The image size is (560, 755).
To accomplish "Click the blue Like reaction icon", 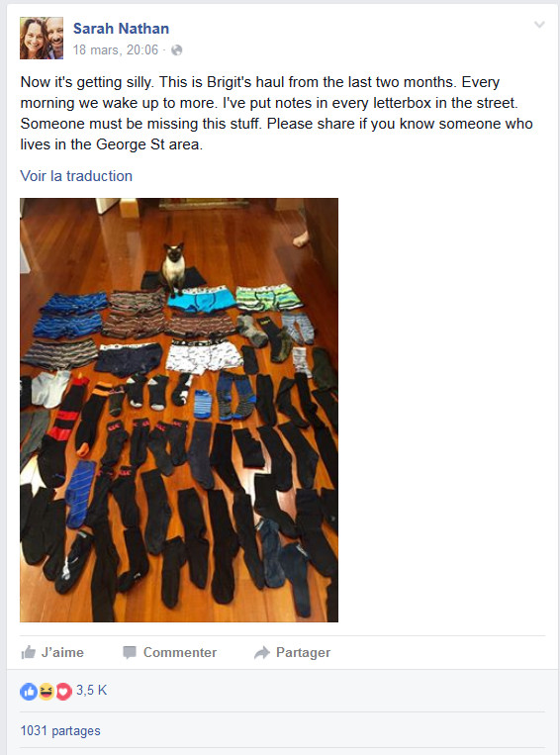I will click(29, 692).
